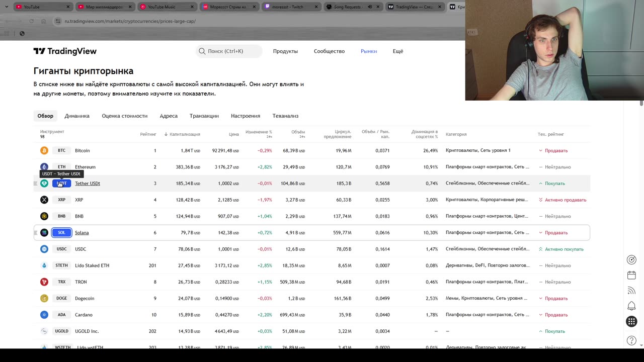Screen dimensions: 644x362
Task: Click the Tether USDt coin logo
Action: tap(44, 184)
